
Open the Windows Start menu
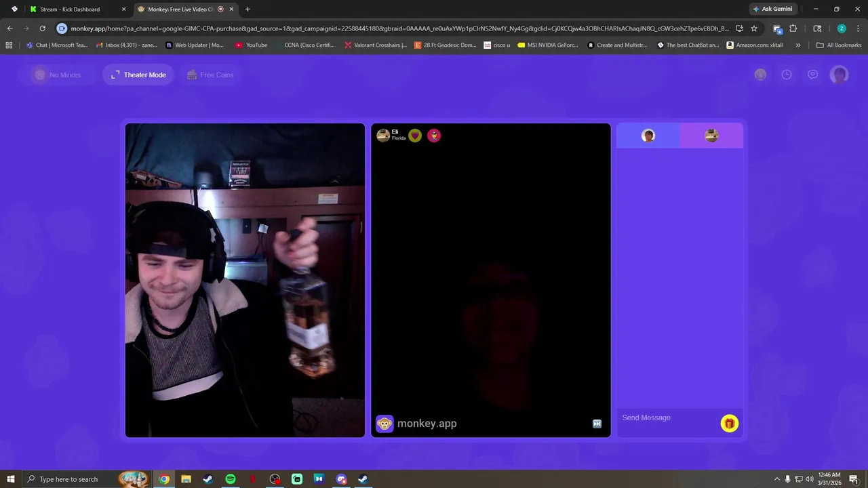coord(10,479)
